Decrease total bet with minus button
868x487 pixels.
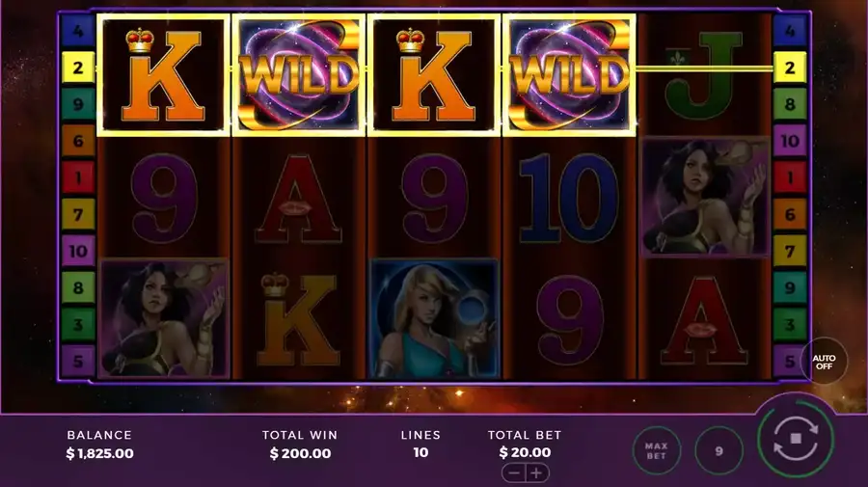point(514,473)
